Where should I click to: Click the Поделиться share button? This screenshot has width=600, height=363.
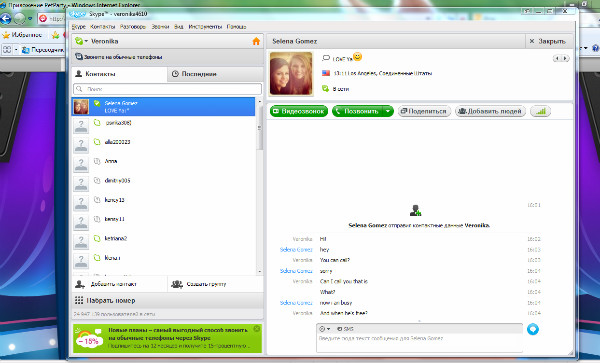pyautogui.click(x=424, y=111)
